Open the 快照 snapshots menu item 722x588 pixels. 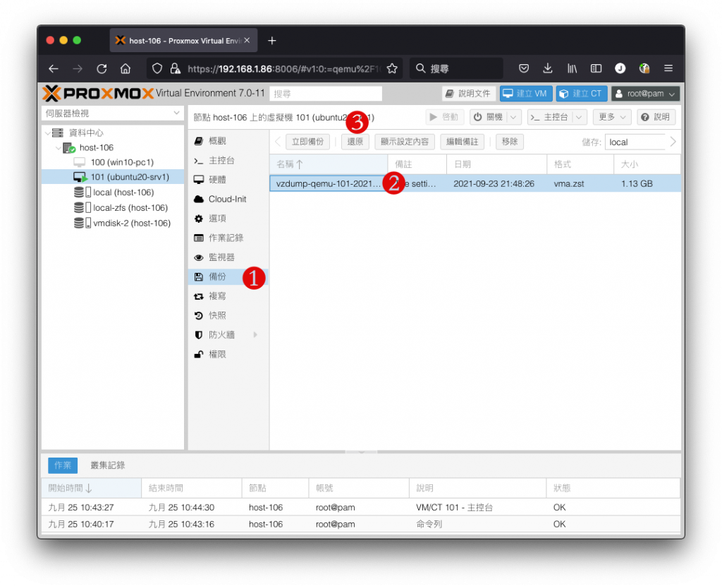[228, 315]
